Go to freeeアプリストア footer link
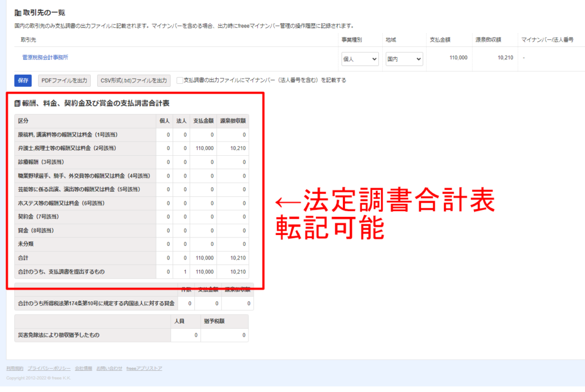Screen dimensions: 585x392 pyautogui.click(x=144, y=368)
